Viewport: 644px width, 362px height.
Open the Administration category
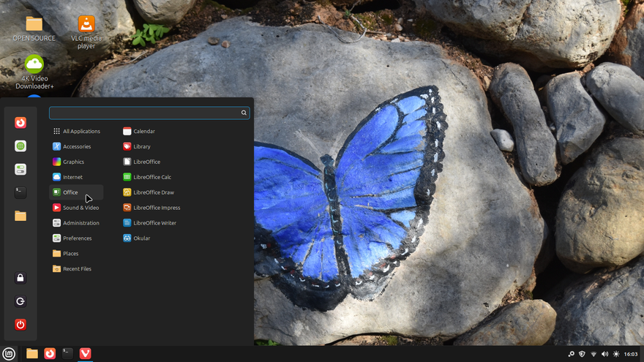click(x=80, y=223)
